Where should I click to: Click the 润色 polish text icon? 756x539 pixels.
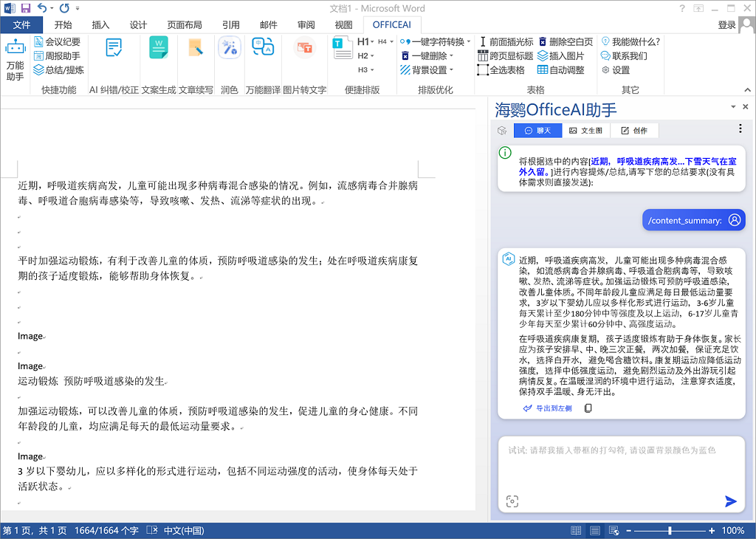click(230, 48)
